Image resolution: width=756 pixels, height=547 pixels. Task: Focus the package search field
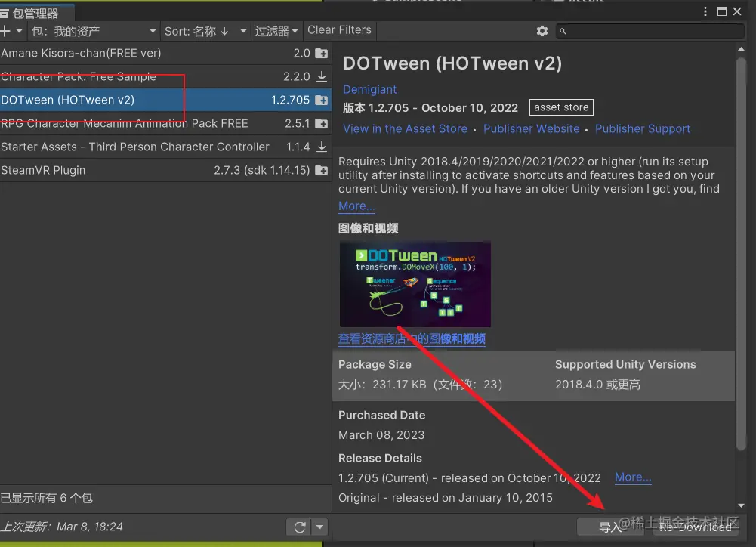pos(650,31)
